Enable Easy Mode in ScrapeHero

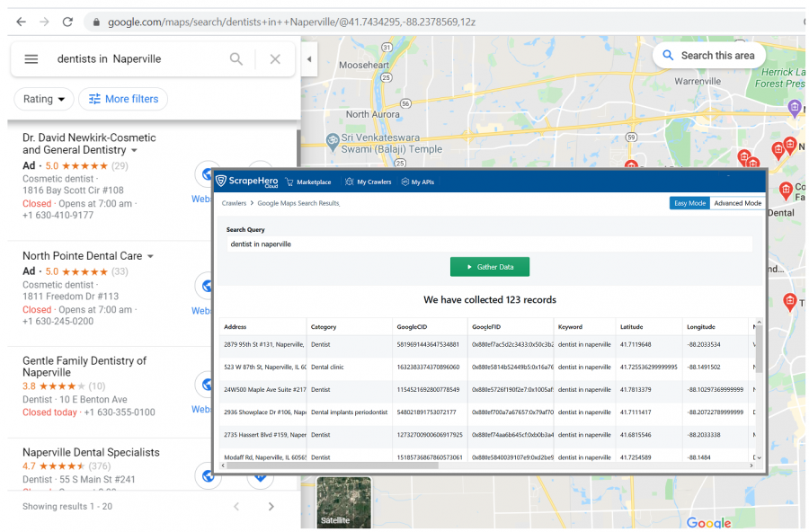coord(689,203)
